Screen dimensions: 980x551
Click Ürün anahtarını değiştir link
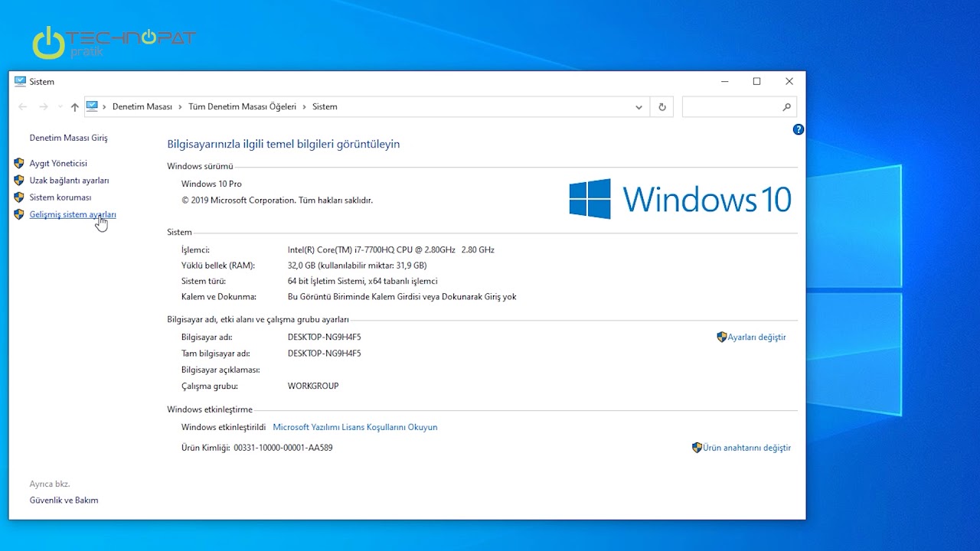click(x=746, y=448)
